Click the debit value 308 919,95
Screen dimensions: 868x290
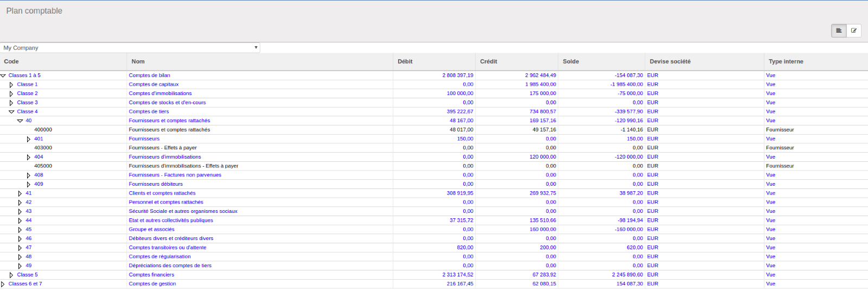click(x=460, y=193)
